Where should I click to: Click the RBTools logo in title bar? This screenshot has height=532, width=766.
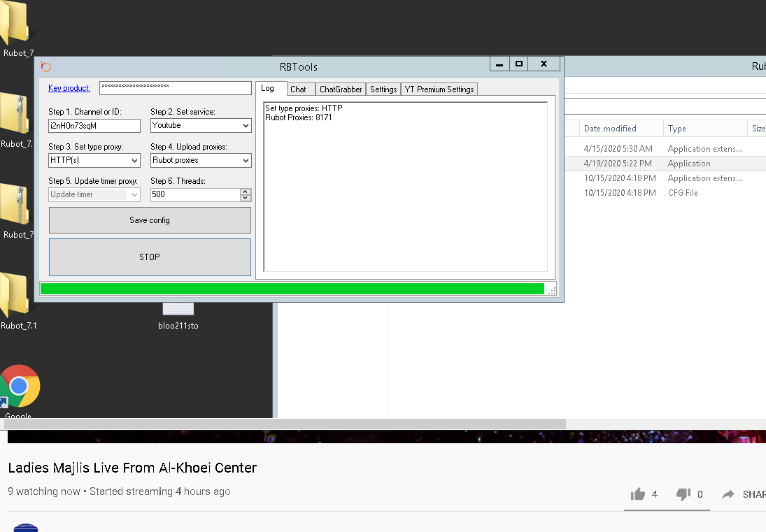click(x=46, y=67)
